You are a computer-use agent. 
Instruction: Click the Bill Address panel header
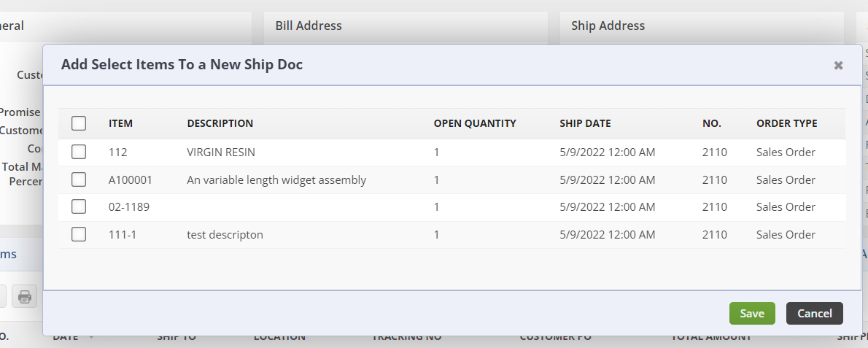[309, 26]
